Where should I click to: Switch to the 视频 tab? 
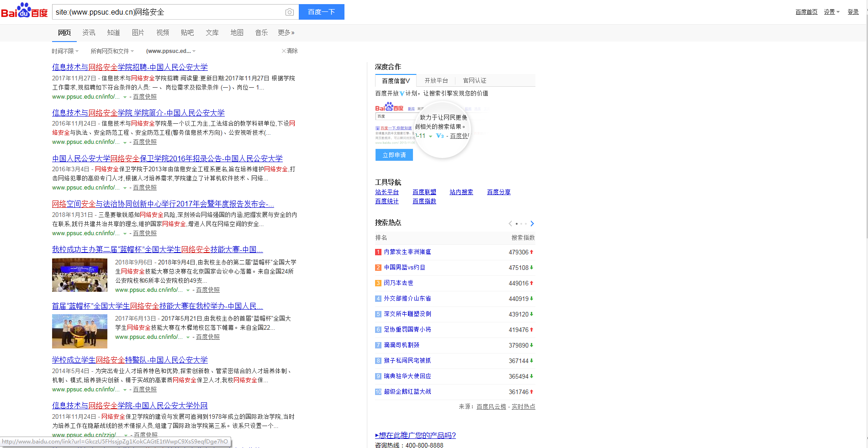(x=163, y=32)
